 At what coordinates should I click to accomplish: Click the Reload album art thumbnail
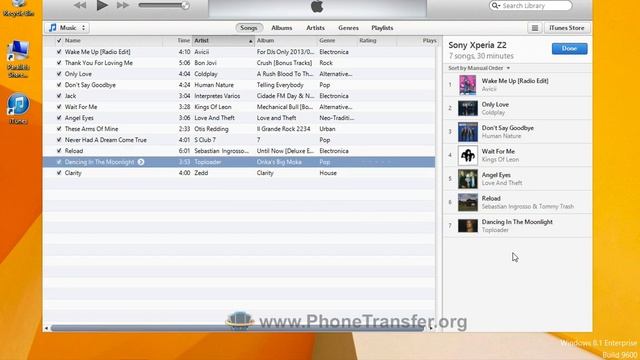(x=467, y=202)
